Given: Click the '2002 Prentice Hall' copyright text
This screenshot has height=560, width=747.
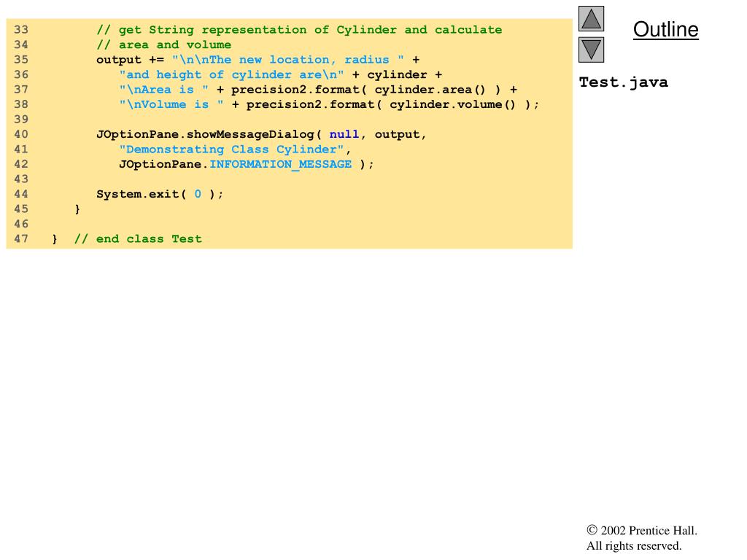Looking at the screenshot, I should pos(642,531).
